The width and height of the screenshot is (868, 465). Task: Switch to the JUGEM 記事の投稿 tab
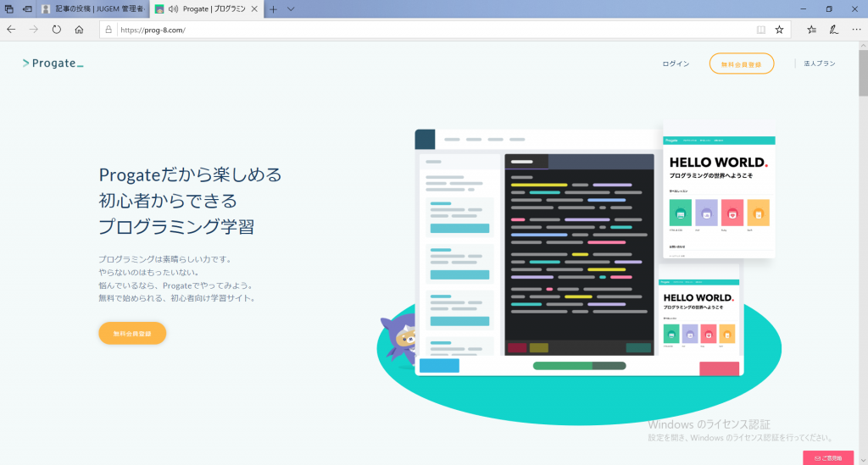tap(93, 8)
